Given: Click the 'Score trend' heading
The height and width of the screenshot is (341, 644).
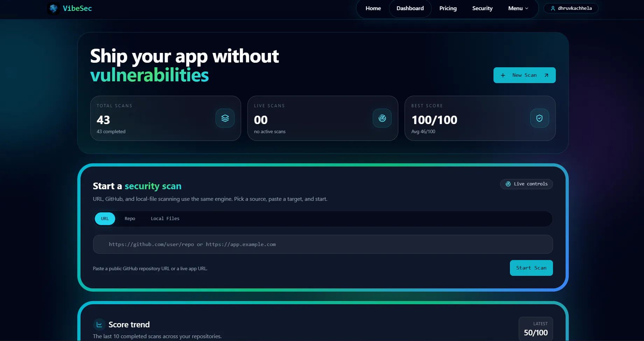Looking at the screenshot, I should coord(129,325).
